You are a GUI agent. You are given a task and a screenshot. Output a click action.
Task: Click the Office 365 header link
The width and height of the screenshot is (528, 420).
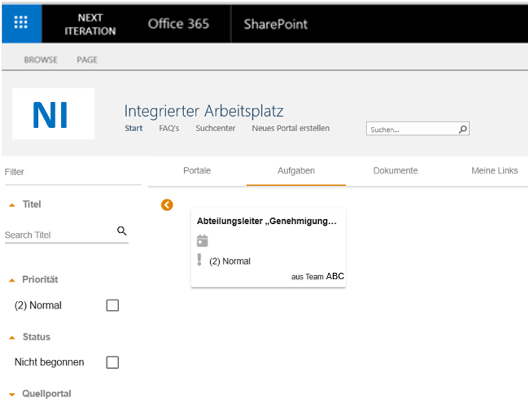pyautogui.click(x=178, y=24)
